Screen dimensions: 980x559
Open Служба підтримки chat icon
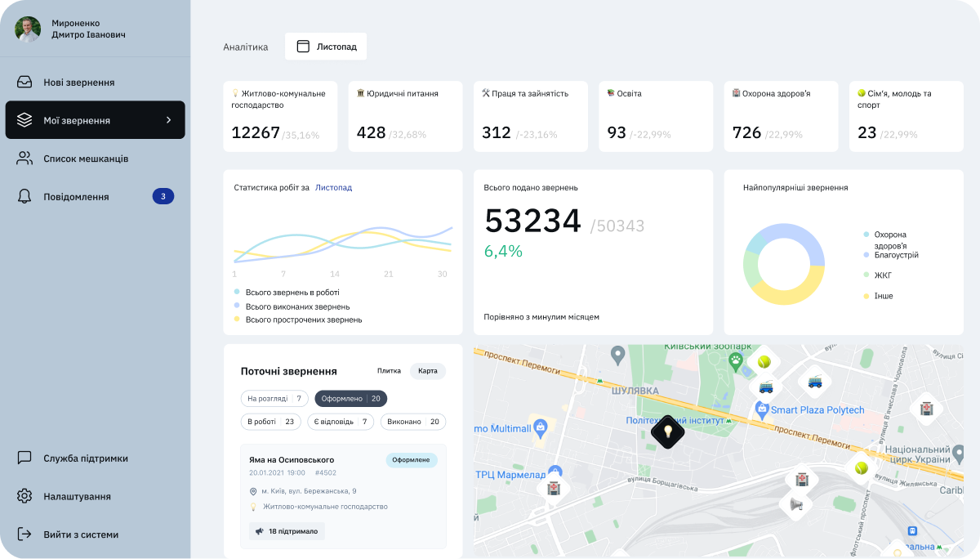(x=24, y=458)
